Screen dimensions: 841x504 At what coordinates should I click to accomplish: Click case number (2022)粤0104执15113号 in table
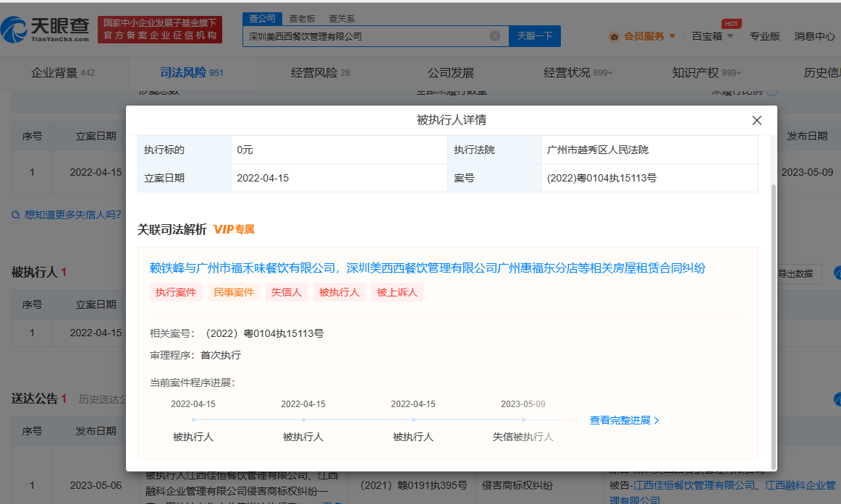point(601,179)
